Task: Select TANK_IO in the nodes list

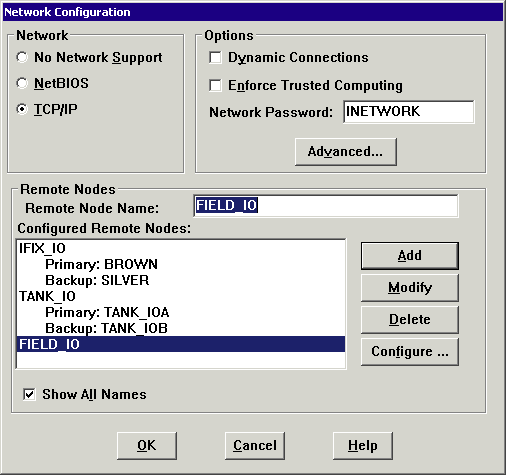Action: point(181,296)
